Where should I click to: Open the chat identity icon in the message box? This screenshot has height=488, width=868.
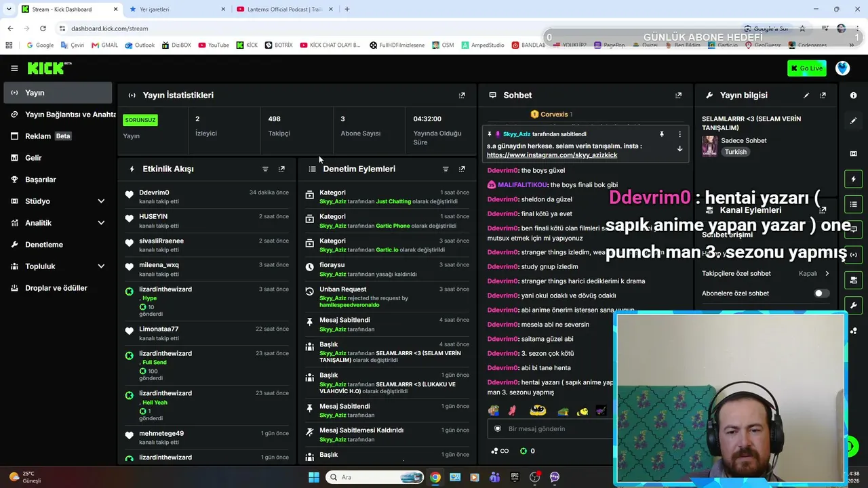click(498, 428)
